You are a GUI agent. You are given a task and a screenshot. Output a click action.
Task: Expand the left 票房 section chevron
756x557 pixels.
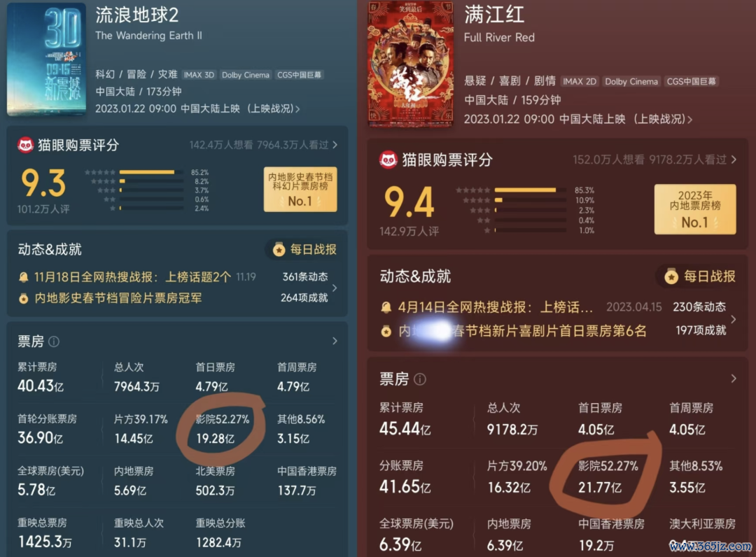(335, 341)
